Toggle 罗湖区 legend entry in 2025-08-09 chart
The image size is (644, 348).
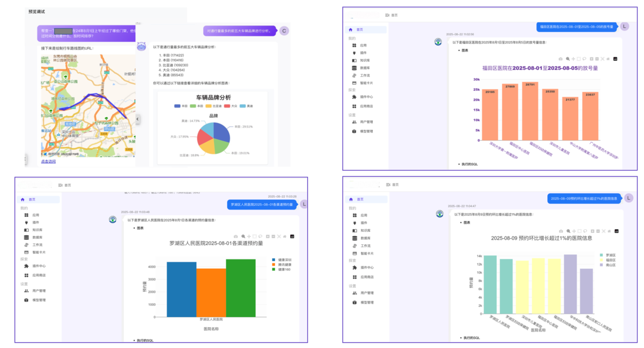click(608, 255)
